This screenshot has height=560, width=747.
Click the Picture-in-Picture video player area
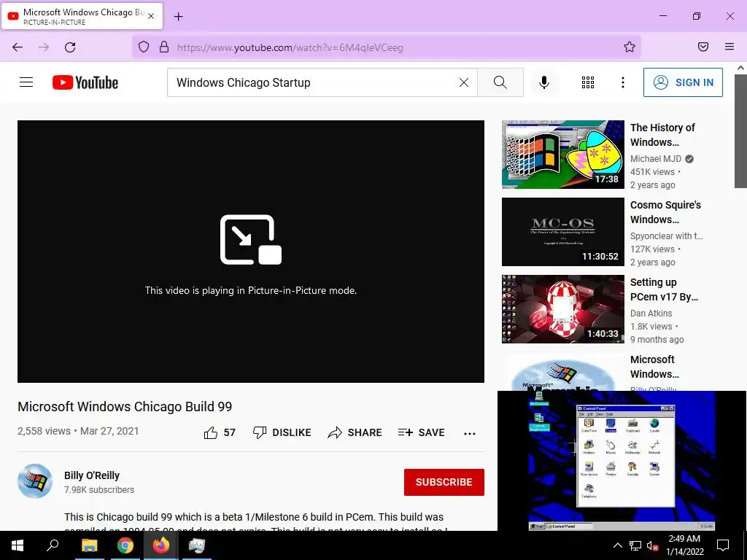click(251, 251)
